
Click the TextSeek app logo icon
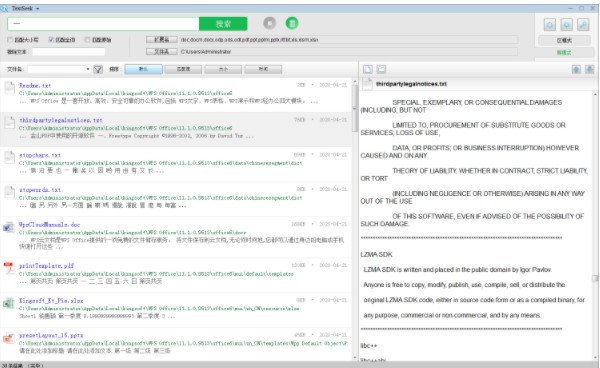[x=4, y=8]
